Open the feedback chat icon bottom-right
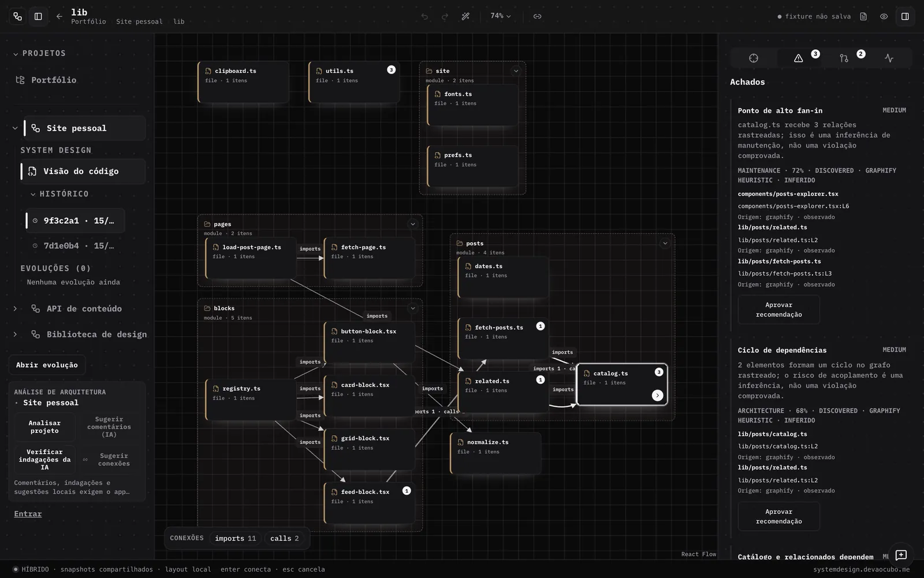 pyautogui.click(x=901, y=555)
